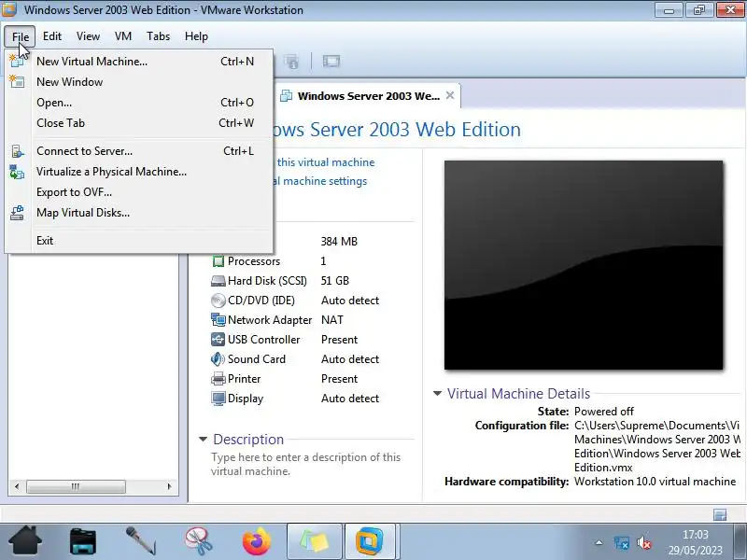Open the home icon in taskbar
747x560 pixels.
point(25,541)
